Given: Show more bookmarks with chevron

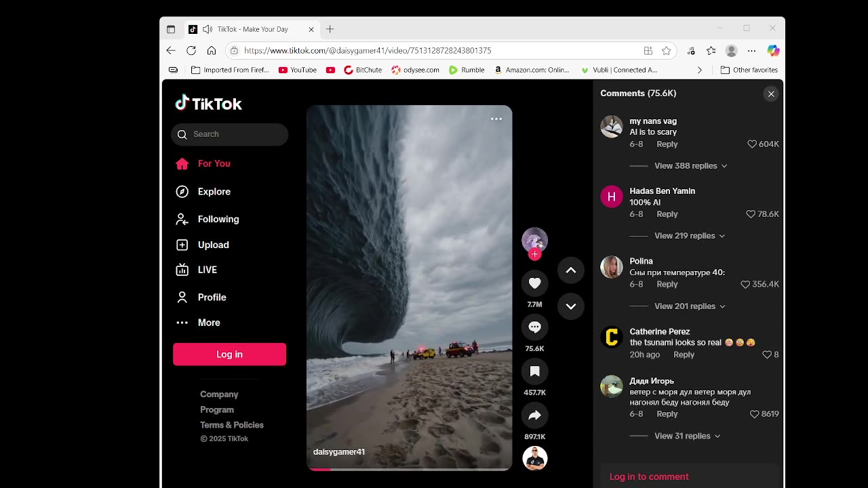Looking at the screenshot, I should pos(700,70).
